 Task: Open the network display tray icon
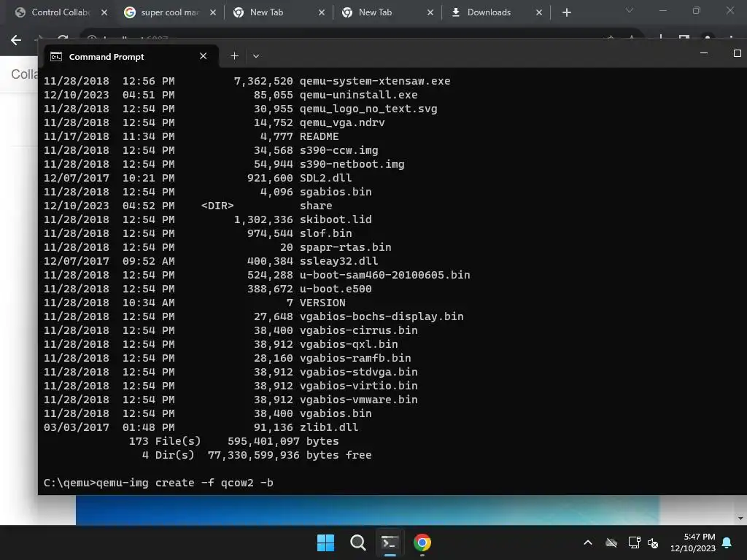point(634,542)
